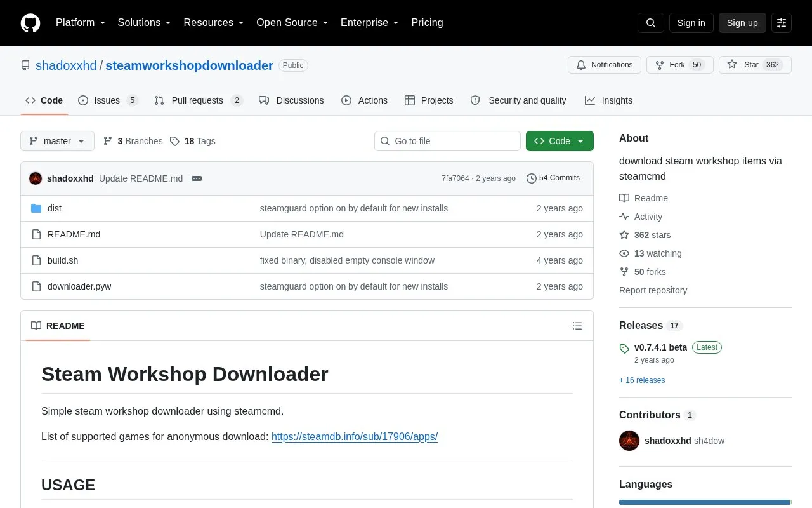812x508 pixels.
Task: Open the downloader.pyw file
Action: click(x=79, y=286)
